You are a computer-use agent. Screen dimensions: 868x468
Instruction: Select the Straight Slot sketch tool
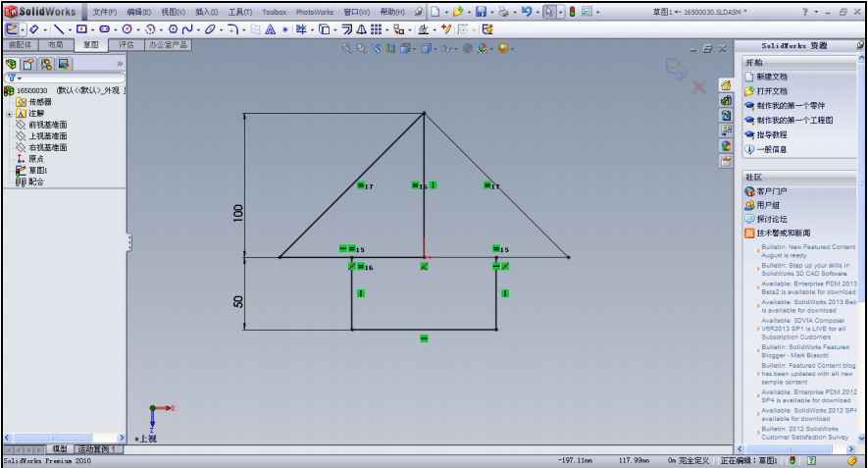(x=104, y=29)
